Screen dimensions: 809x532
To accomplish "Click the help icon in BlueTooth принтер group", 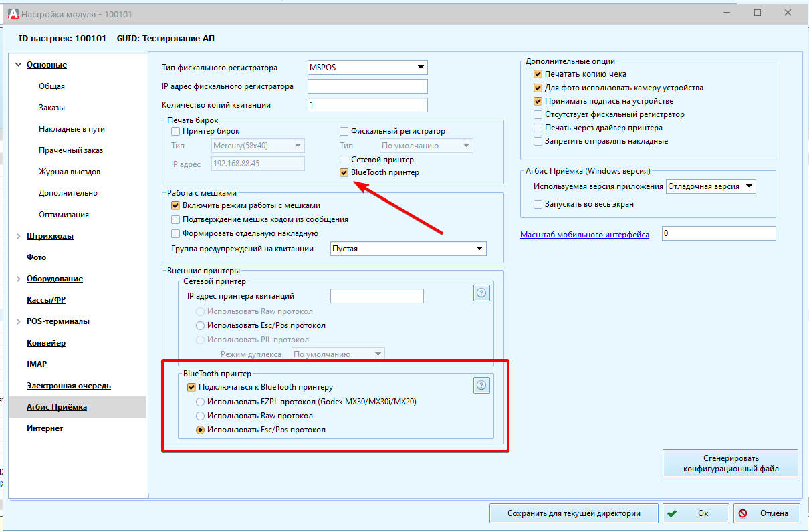I will click(482, 385).
